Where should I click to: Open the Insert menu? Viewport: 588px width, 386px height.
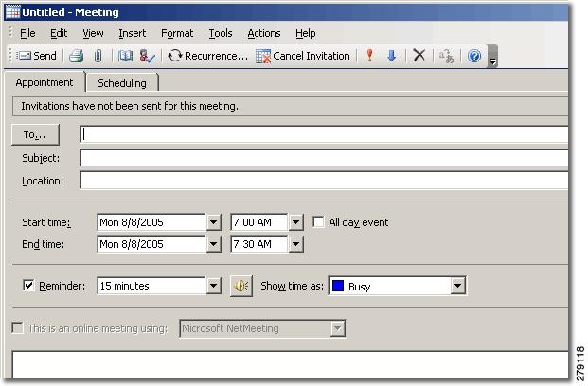[x=132, y=33]
